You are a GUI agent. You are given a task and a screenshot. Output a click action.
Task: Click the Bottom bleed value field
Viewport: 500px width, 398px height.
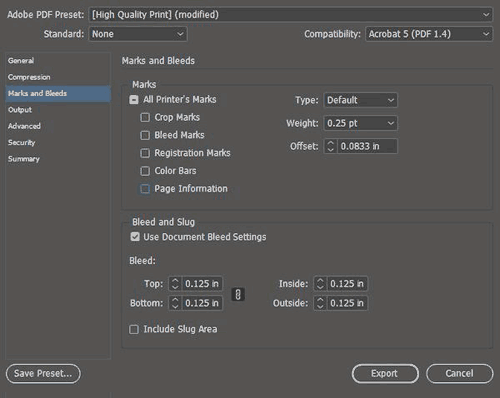pos(202,303)
